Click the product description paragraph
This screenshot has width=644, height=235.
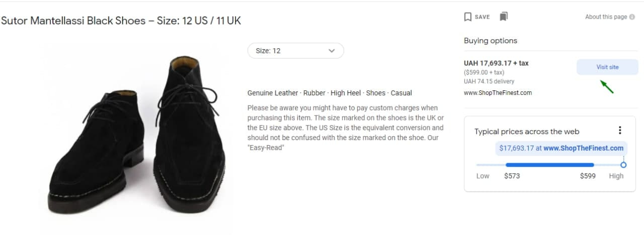click(x=346, y=128)
